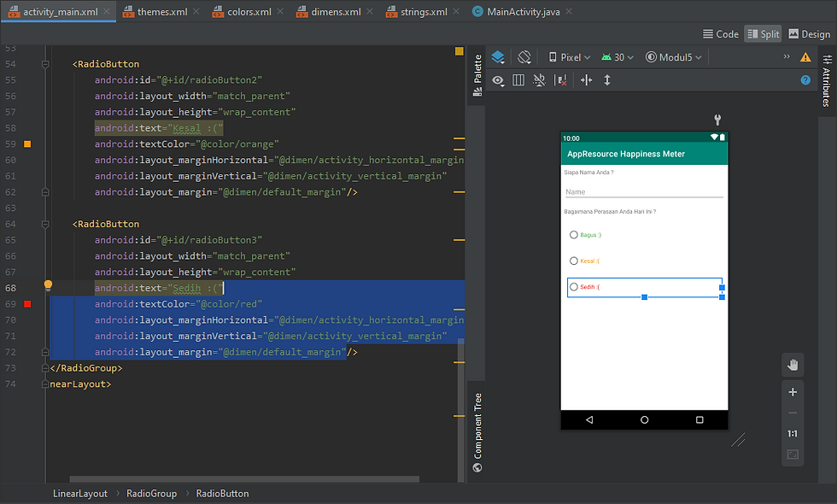Viewport: 837px width, 504px height.
Task: Click the crossed-out alignment icon in design toolbar
Action: (539, 80)
